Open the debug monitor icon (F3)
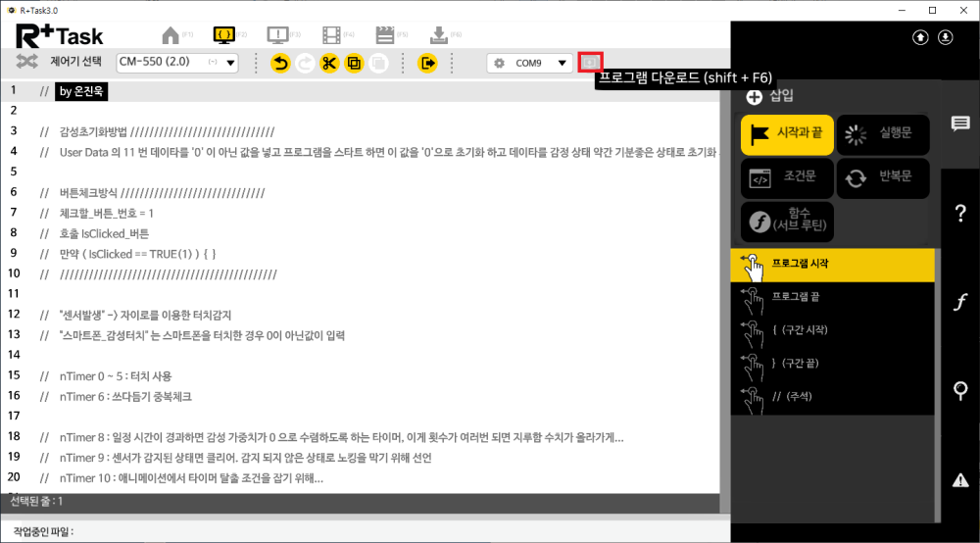The width and height of the screenshot is (980, 543). click(278, 35)
